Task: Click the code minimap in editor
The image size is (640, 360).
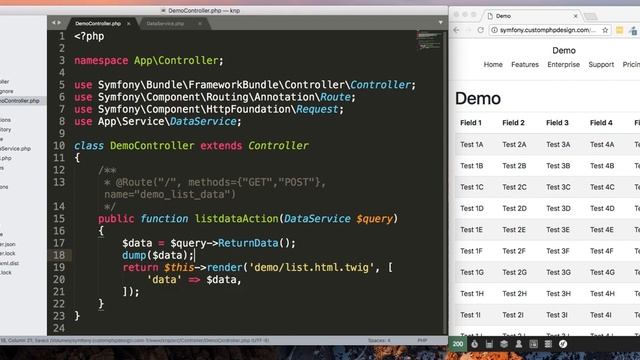Action: point(429,41)
